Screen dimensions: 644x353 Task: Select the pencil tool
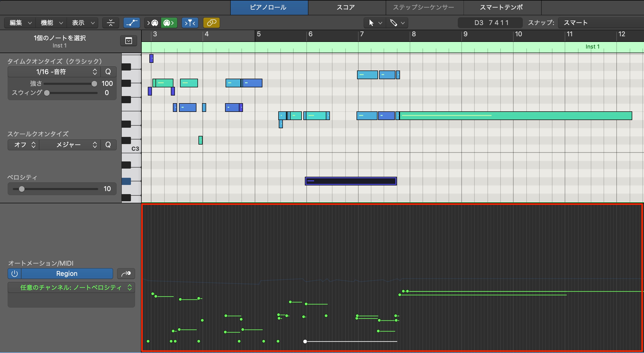(x=393, y=23)
